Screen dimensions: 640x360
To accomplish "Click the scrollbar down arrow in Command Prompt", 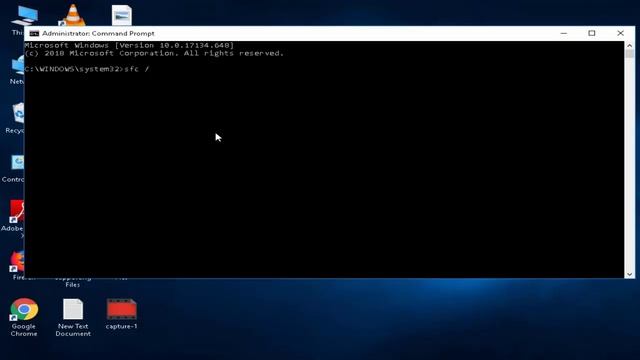I will pos(629,274).
